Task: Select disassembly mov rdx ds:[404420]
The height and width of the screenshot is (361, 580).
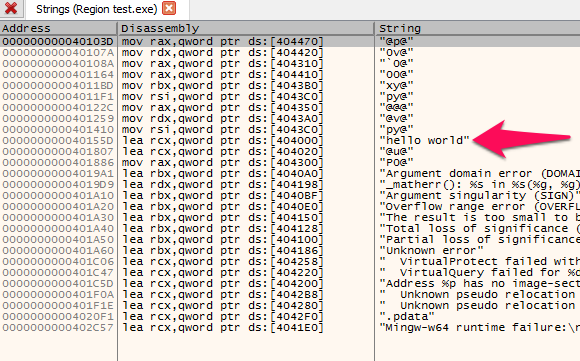Action: click(223, 53)
